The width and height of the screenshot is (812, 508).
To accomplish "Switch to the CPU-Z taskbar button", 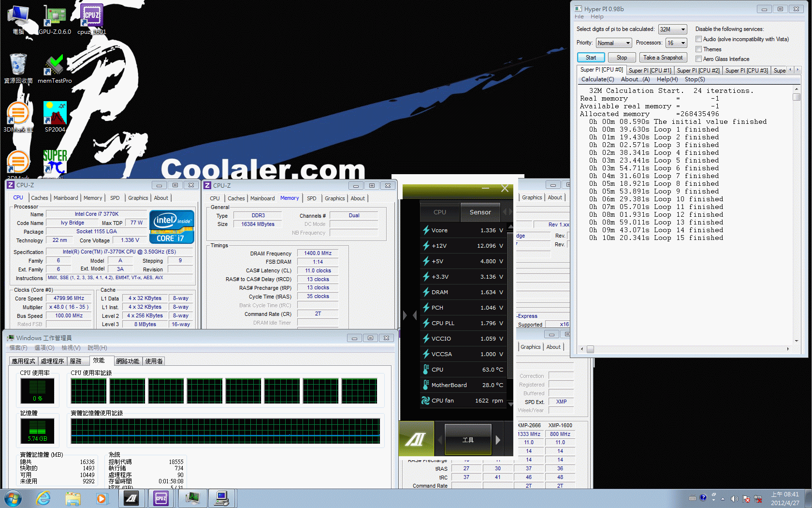I will (161, 498).
